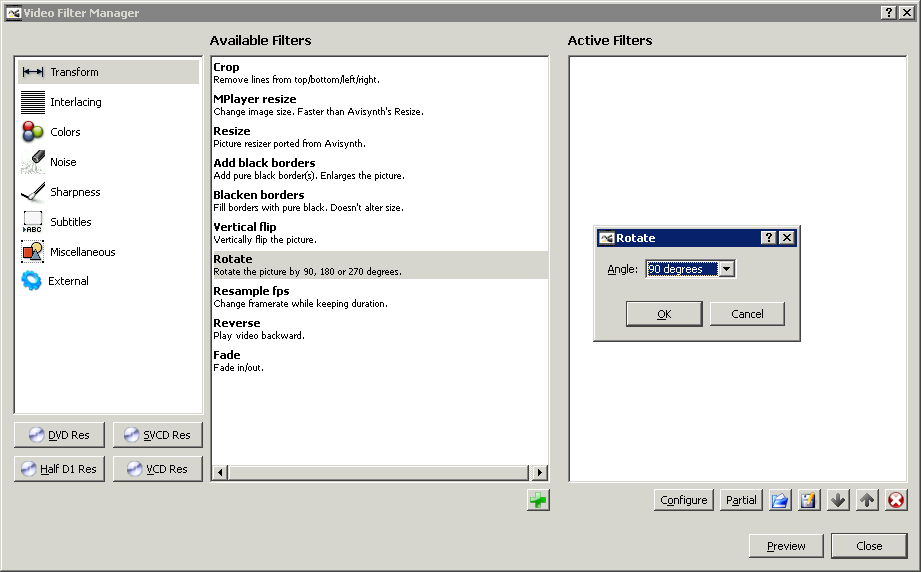921x572 pixels.
Task: Move the active filter up with arrow icon
Action: click(867, 500)
